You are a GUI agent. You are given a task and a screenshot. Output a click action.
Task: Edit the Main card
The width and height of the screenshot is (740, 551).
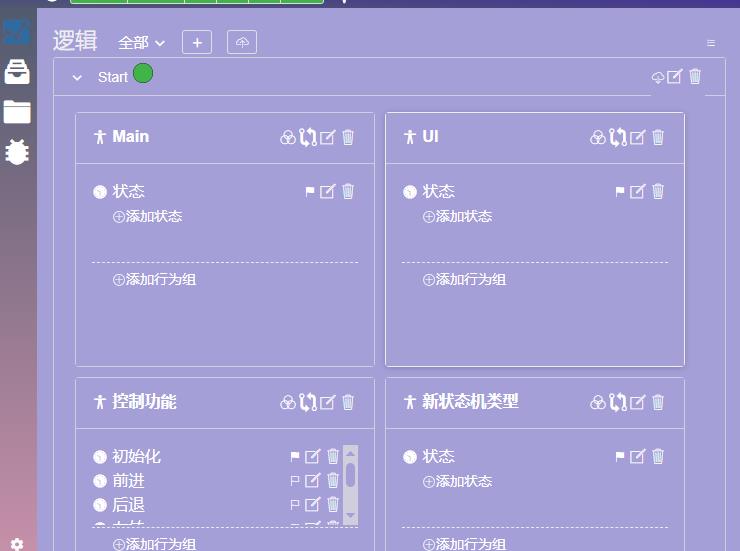tap(328, 137)
